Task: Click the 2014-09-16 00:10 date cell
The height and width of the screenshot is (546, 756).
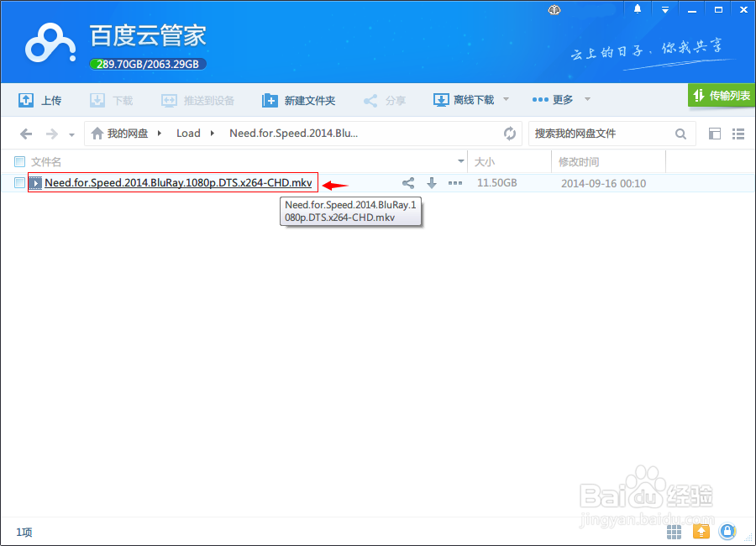Action: tap(603, 183)
